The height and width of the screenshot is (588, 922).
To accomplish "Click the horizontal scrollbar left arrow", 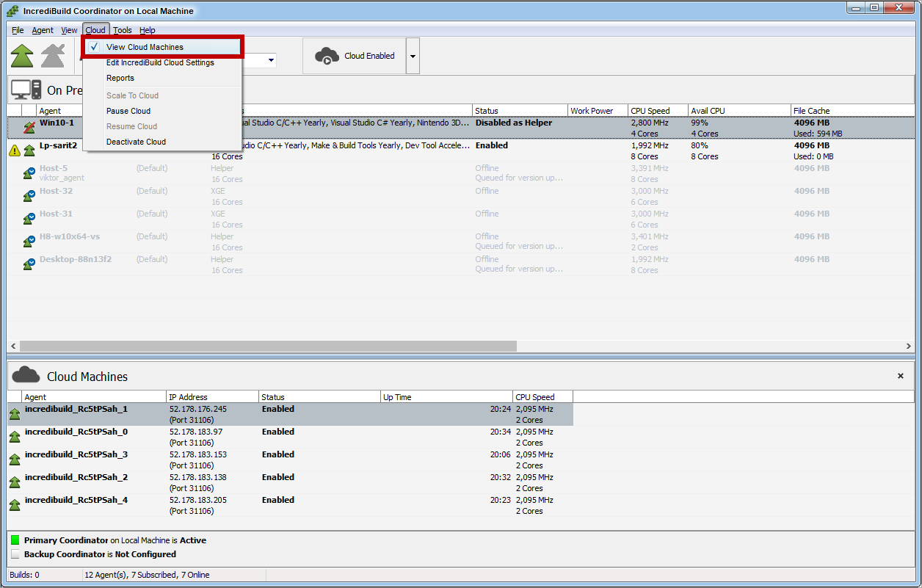I will [x=12, y=346].
